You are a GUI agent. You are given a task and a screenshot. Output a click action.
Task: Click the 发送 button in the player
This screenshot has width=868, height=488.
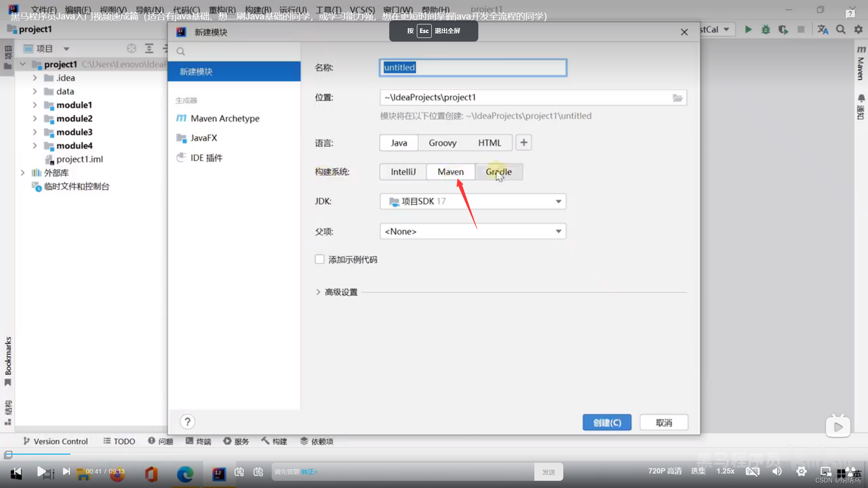[x=548, y=472]
